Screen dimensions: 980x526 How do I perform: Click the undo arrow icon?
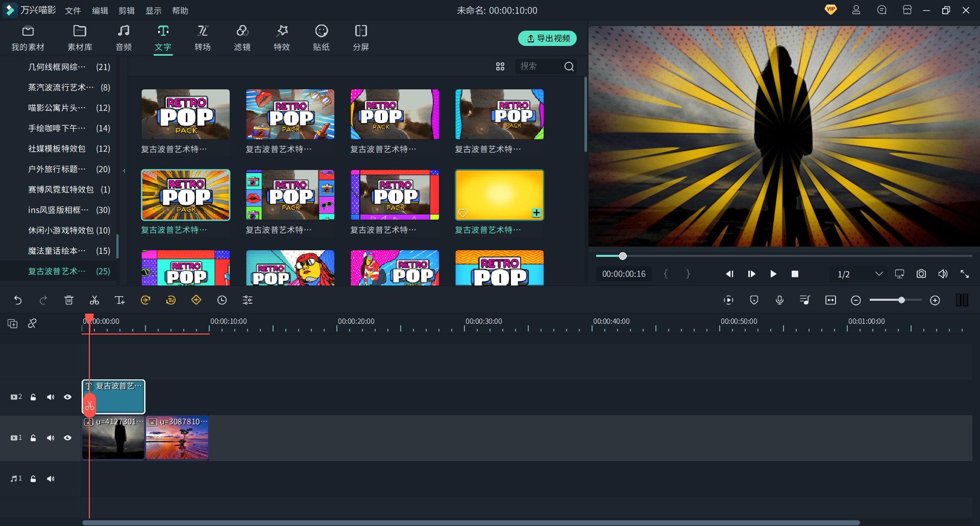18,300
